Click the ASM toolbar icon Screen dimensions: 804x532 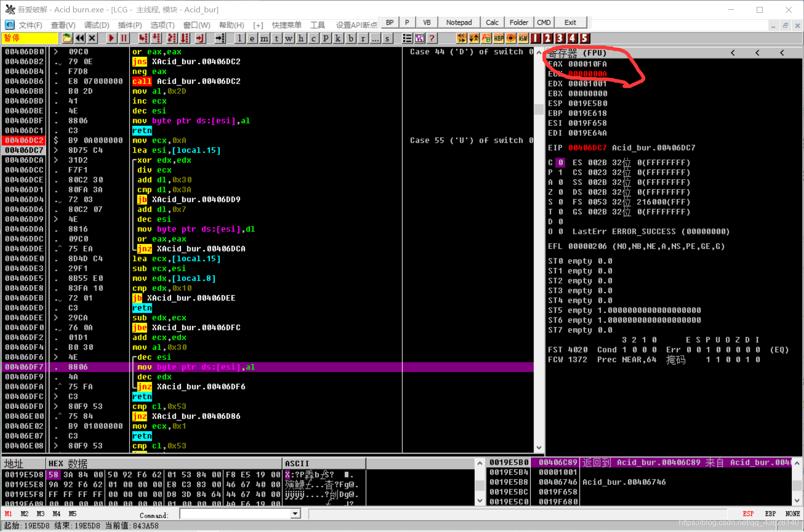(x=523, y=38)
